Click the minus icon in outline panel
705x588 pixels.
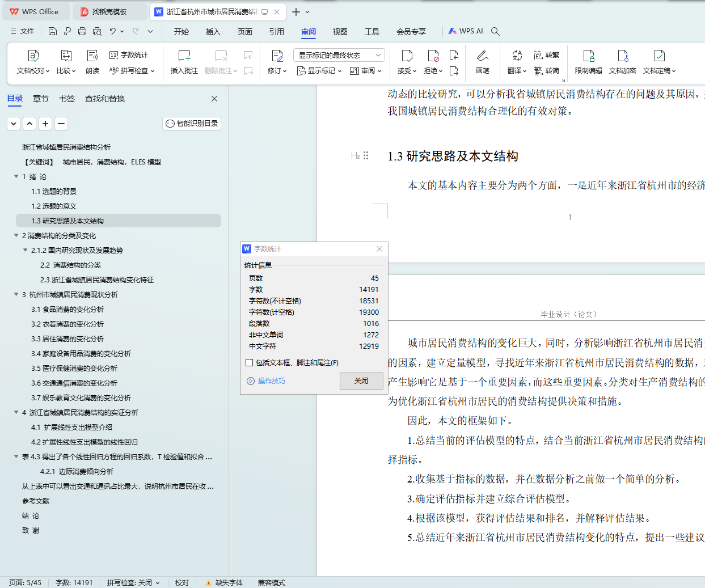[61, 123]
